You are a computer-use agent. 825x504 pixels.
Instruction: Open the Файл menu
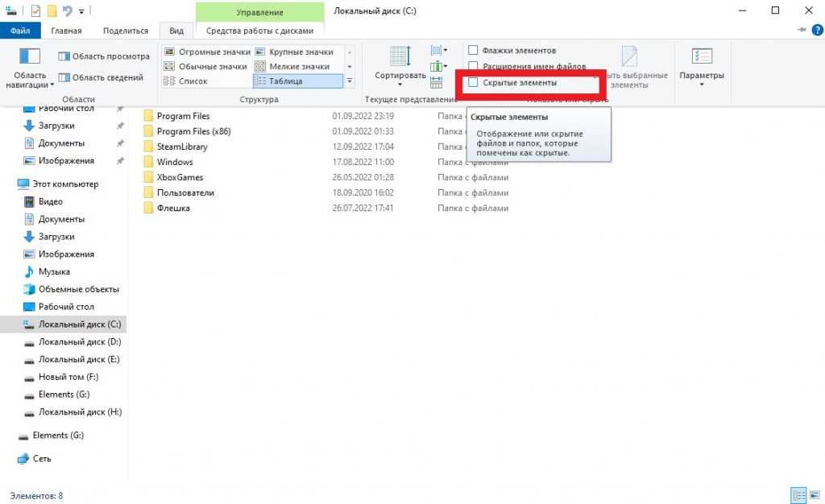coord(19,31)
